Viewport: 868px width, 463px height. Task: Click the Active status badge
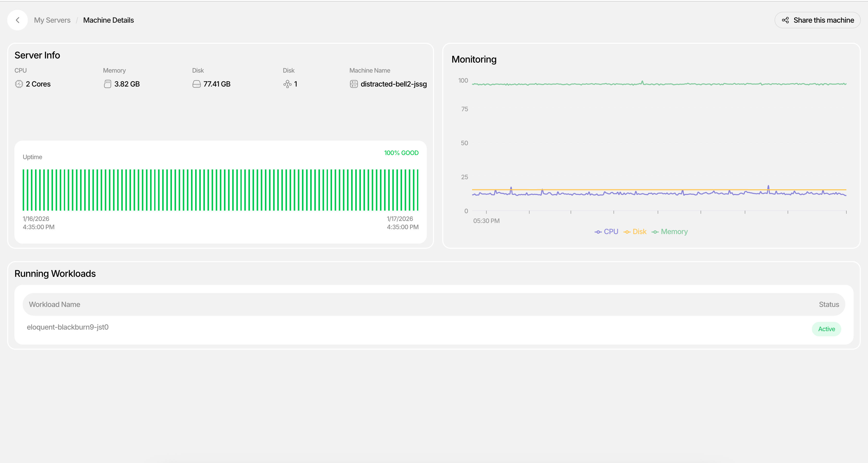click(x=826, y=329)
